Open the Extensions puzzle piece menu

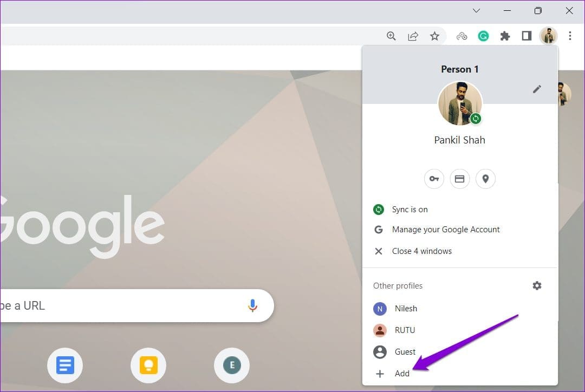[505, 36]
